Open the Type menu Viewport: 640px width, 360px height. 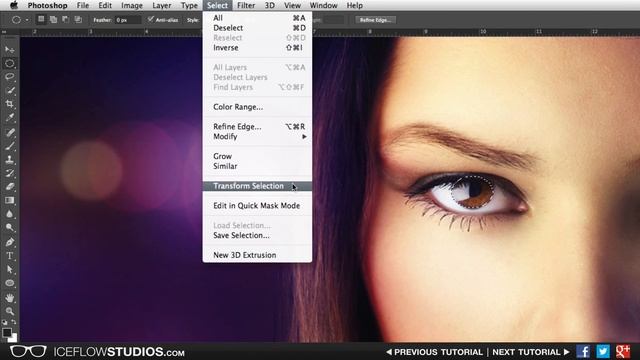(x=189, y=5)
